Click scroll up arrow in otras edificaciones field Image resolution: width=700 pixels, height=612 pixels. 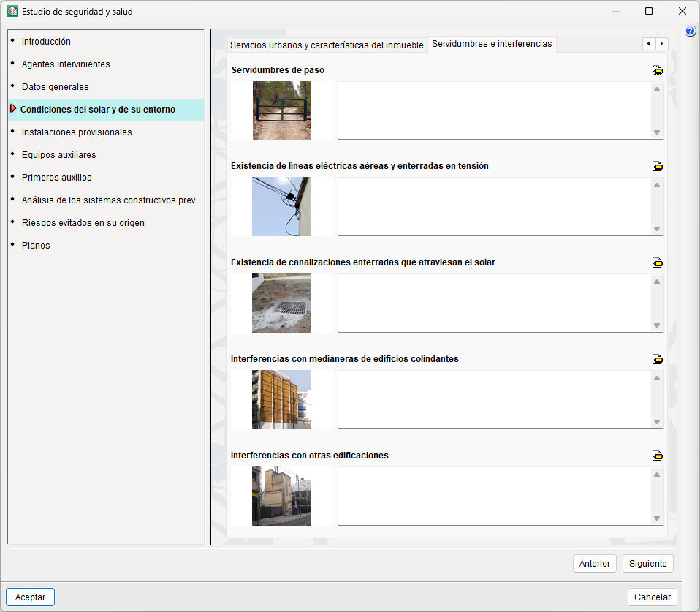(657, 475)
